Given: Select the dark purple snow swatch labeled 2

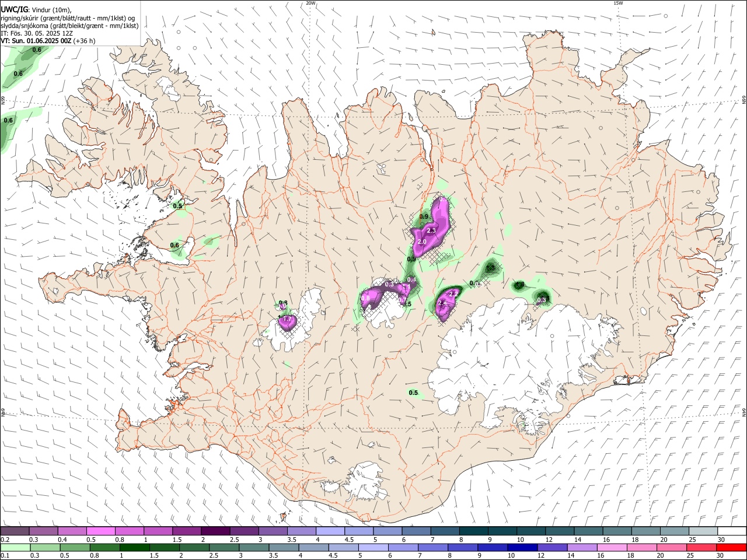Looking at the screenshot, I should click(x=215, y=531).
